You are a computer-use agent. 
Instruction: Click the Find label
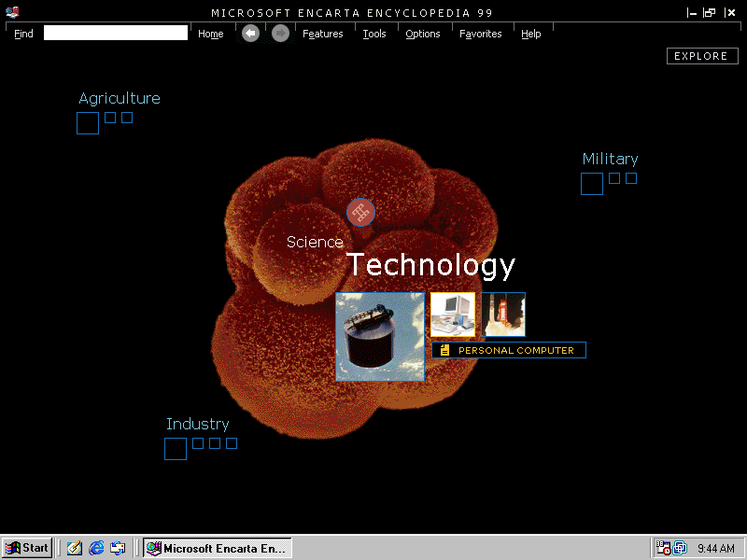pos(23,34)
